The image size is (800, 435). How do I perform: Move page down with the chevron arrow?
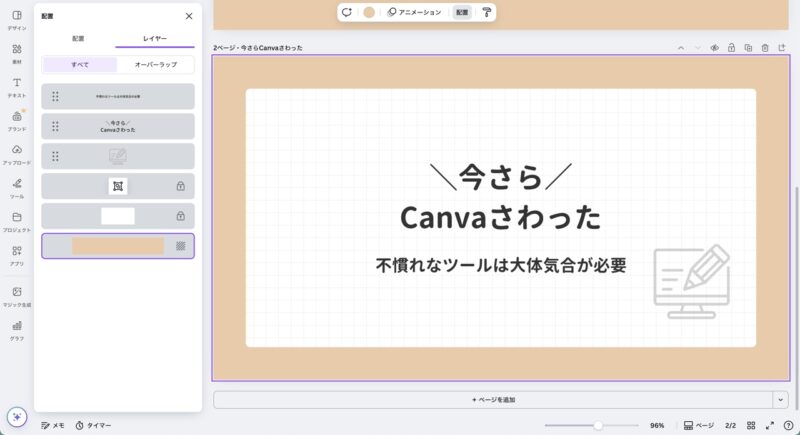point(697,48)
